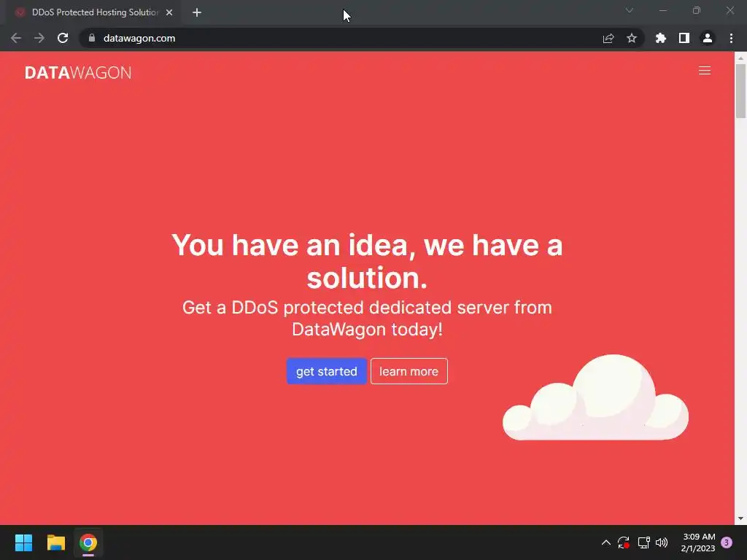The width and height of the screenshot is (747, 560).
Task: Open volume speaker tray icon
Action: point(662,542)
